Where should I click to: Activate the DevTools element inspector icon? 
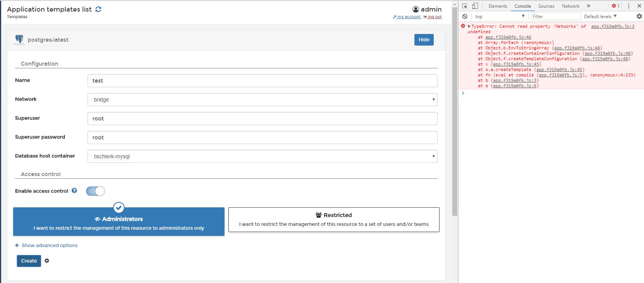465,6
